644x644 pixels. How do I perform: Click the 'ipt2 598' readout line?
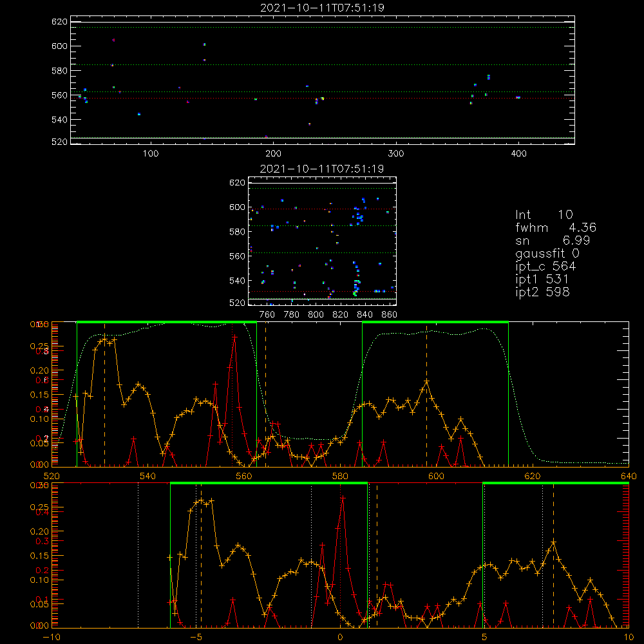(x=542, y=292)
